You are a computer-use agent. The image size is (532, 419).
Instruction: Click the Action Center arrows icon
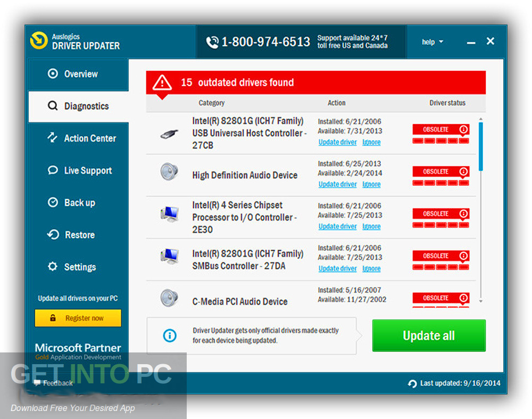tap(52, 137)
